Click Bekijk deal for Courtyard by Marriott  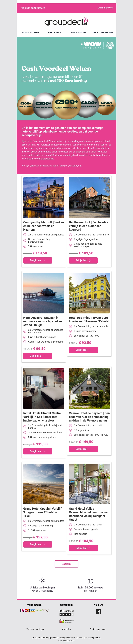(38, 260)
